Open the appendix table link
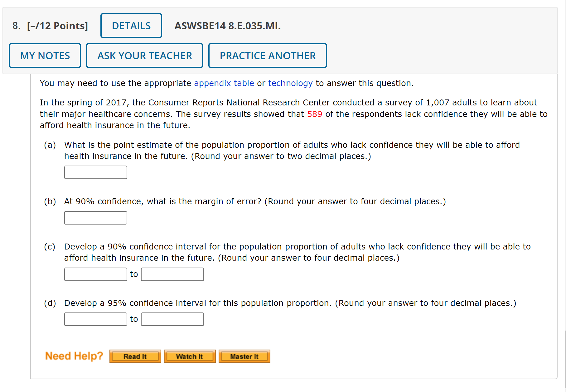 click(224, 83)
